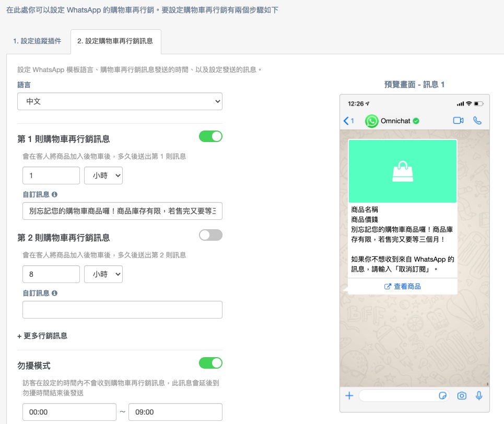Viewport: 504px width, 424px height.
Task: Click the WhatsApp logo avatar in preview
Action: (x=371, y=121)
